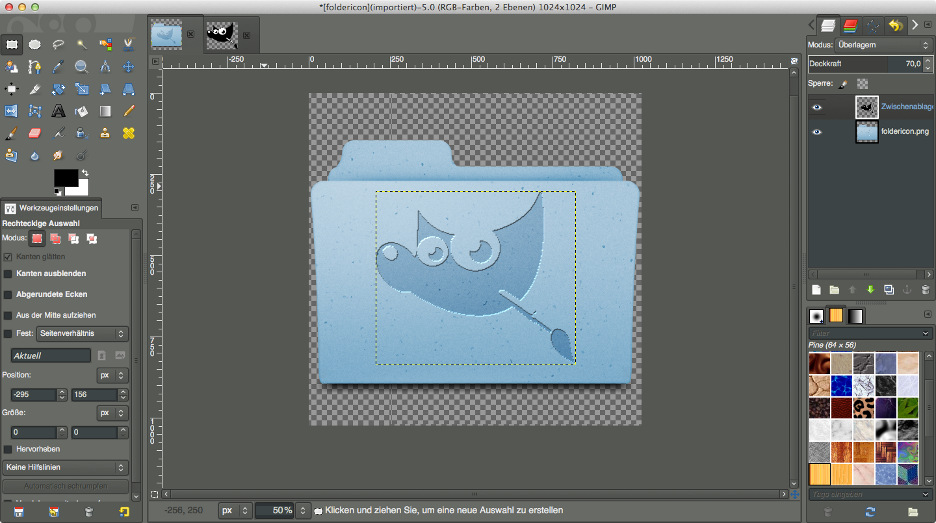Screen dimensions: 936x523
Task: Duplicate the selected layer
Action: [889, 290]
